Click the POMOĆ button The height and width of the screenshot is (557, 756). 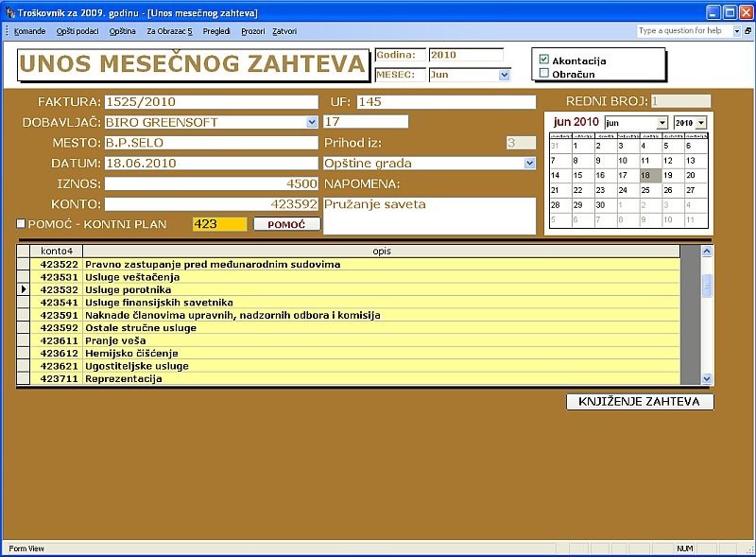(286, 224)
